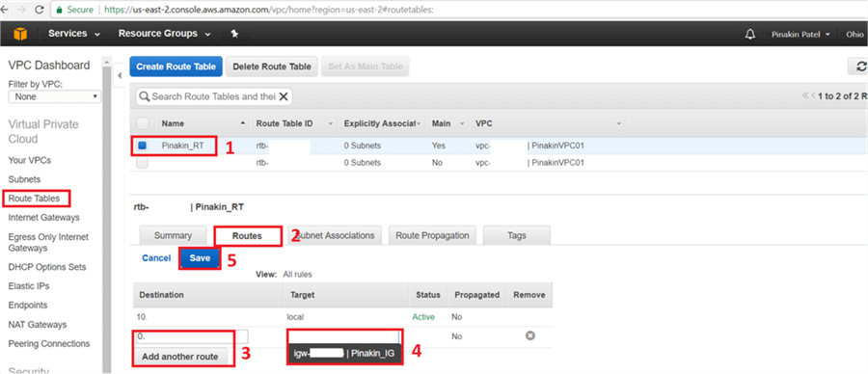The width and height of the screenshot is (868, 374).
Task: Open the Route Propagation tab
Action: tap(432, 235)
